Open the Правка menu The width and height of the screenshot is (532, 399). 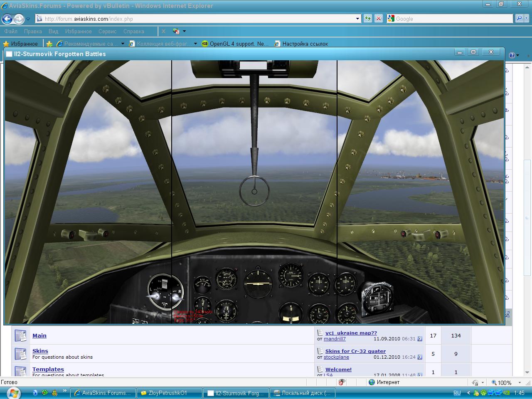[x=33, y=31]
